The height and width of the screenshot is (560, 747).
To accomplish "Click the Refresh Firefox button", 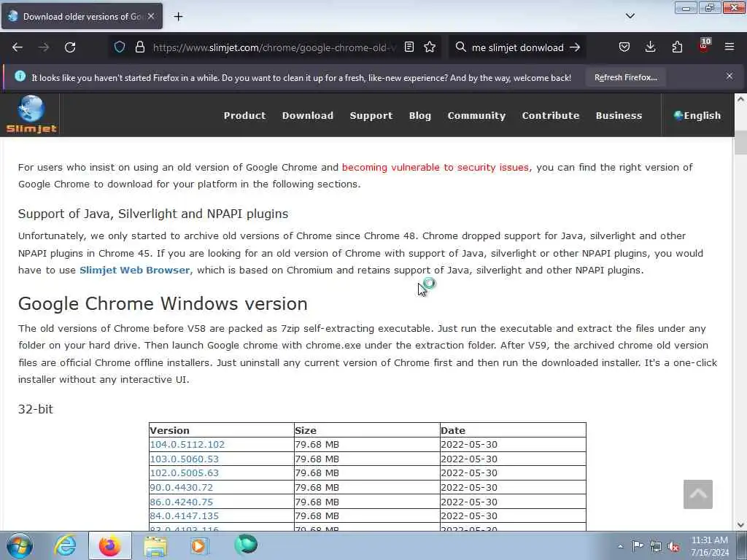I will click(625, 77).
